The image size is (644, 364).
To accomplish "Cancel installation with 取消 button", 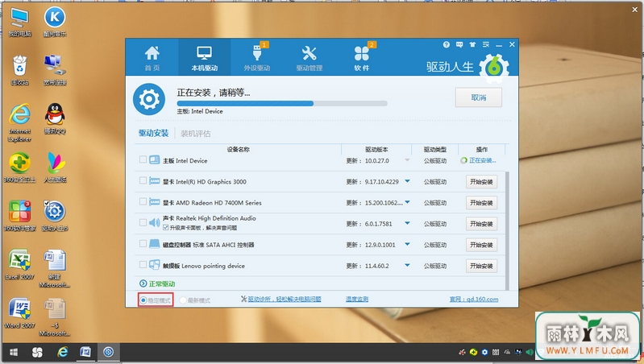I will pos(479,97).
